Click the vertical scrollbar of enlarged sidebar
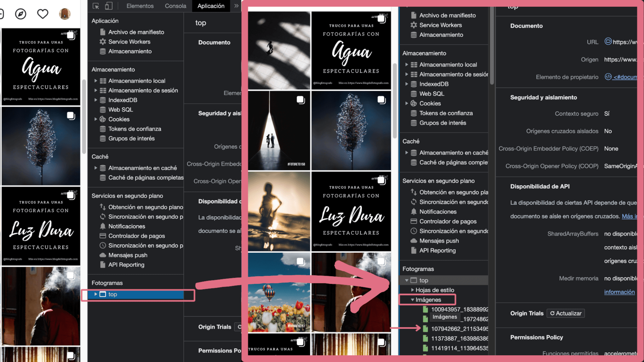Image resolution: width=644 pixels, height=362 pixels. (x=492, y=46)
